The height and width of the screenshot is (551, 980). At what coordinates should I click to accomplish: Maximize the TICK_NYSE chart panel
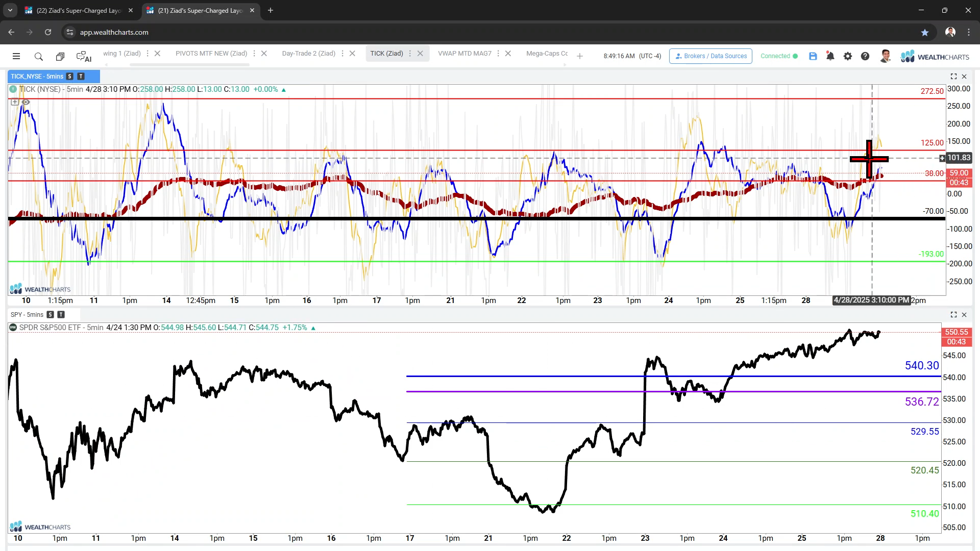point(953,77)
